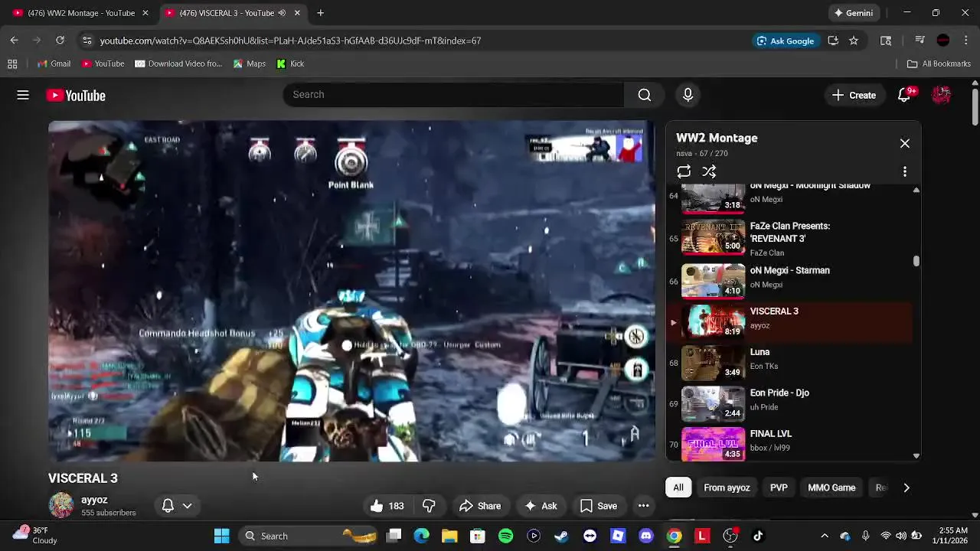The height and width of the screenshot is (551, 980).
Task: Toggle playlist shuffle
Action: click(709, 171)
